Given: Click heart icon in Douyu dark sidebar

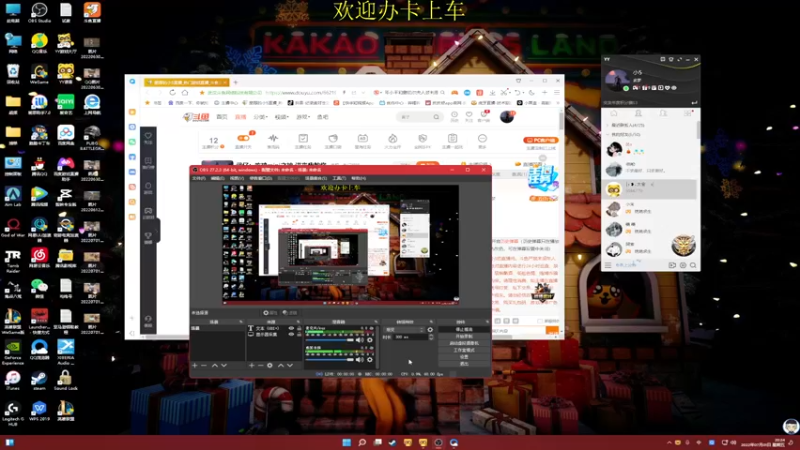Looking at the screenshot, I should 148,136.
